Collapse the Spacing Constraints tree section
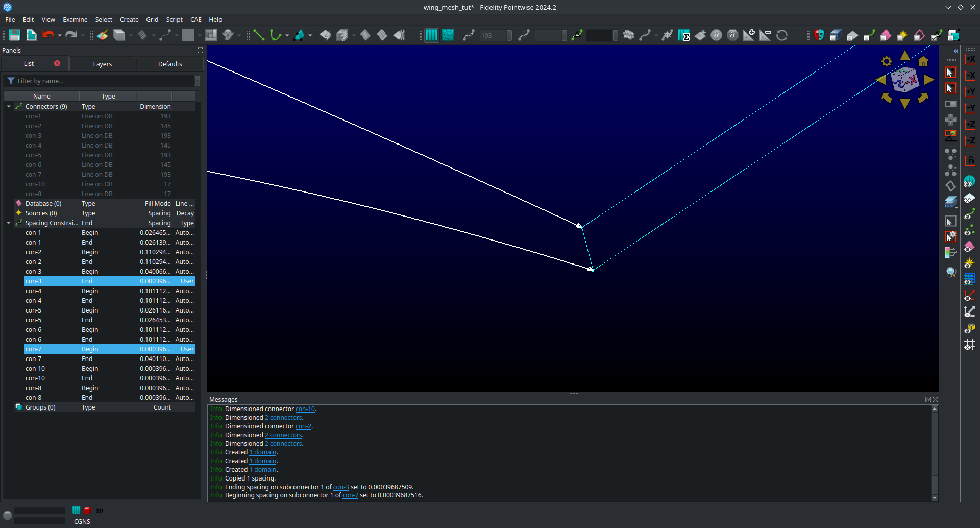Screen dimensions: 980x528 pyautogui.click(x=8, y=223)
